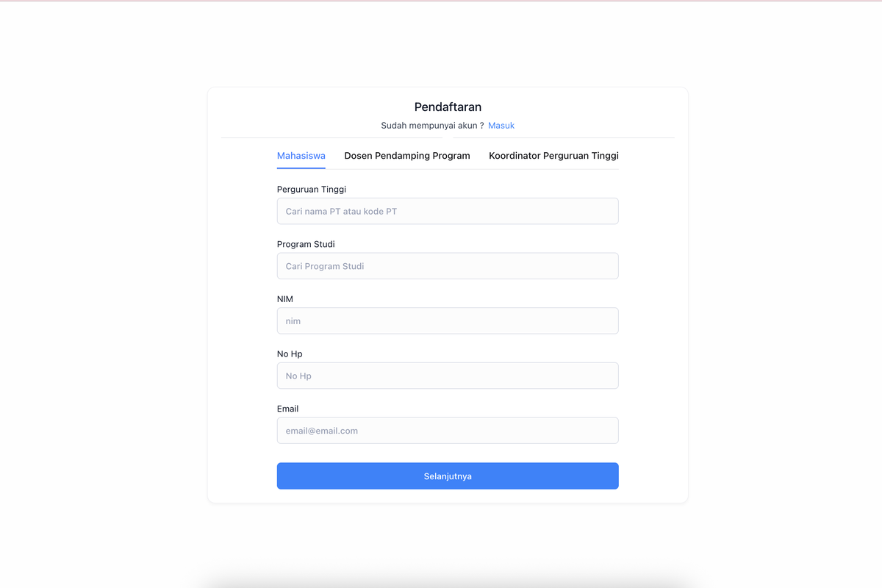882x588 pixels.
Task: Click the NIM field label
Action: click(x=285, y=299)
